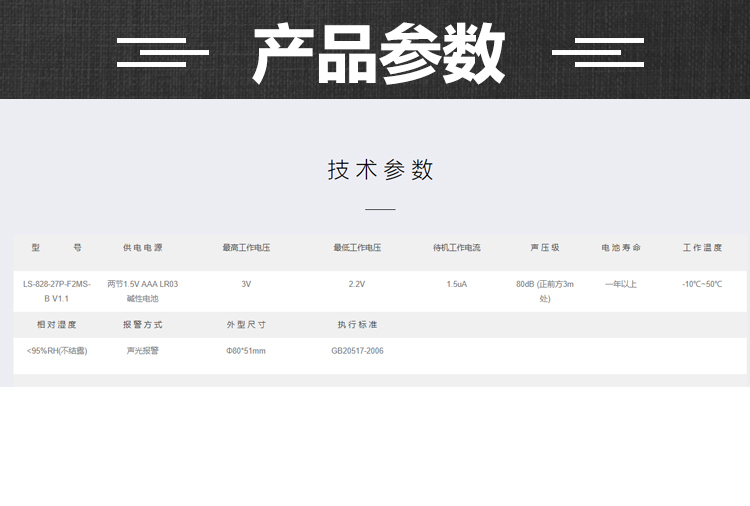Click the decorative lines left of 产品参数
Viewport: 750px width, 506px height.
click(162, 52)
